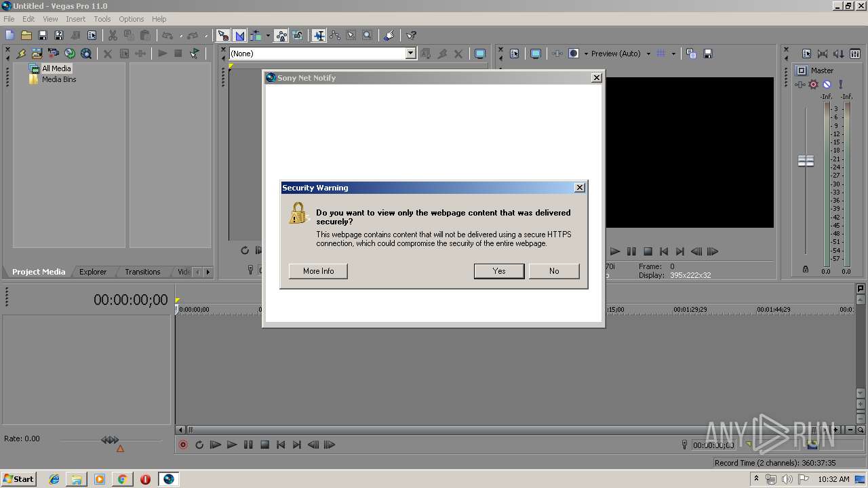Switch to the Transitions tab
Screen dimensions: 868x488
click(142, 272)
